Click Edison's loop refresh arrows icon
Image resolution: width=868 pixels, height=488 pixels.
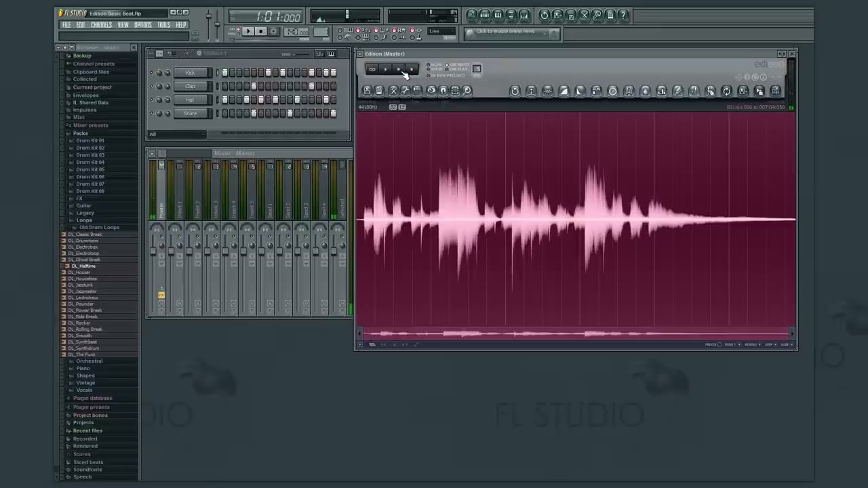pyautogui.click(x=726, y=91)
